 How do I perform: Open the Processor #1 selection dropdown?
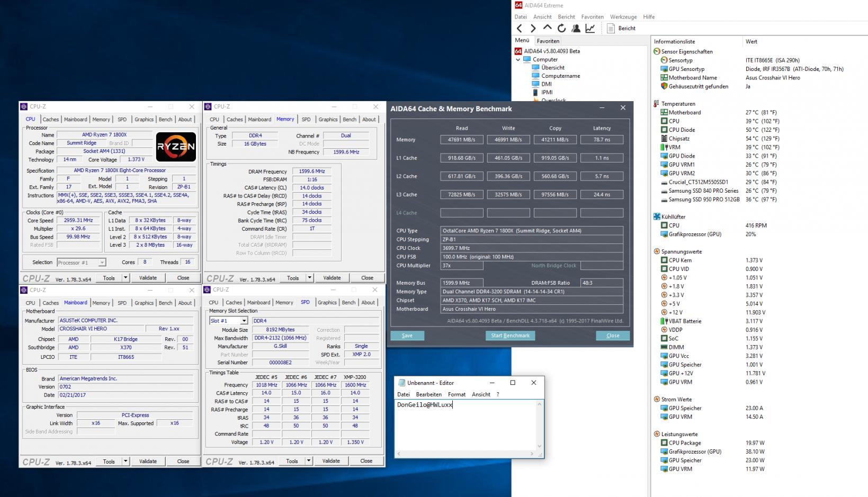coord(102,263)
